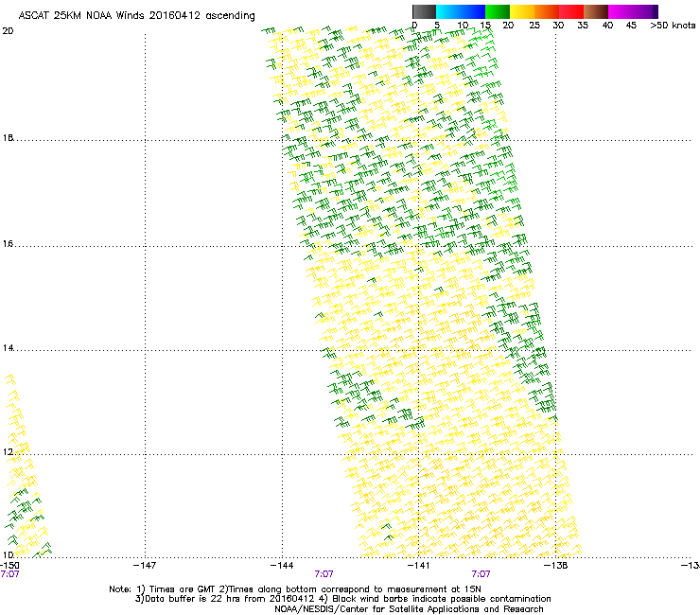Choose the orange 25-30 knots legend segment
Viewport: 700px width, 615px height.
pyautogui.click(x=547, y=11)
